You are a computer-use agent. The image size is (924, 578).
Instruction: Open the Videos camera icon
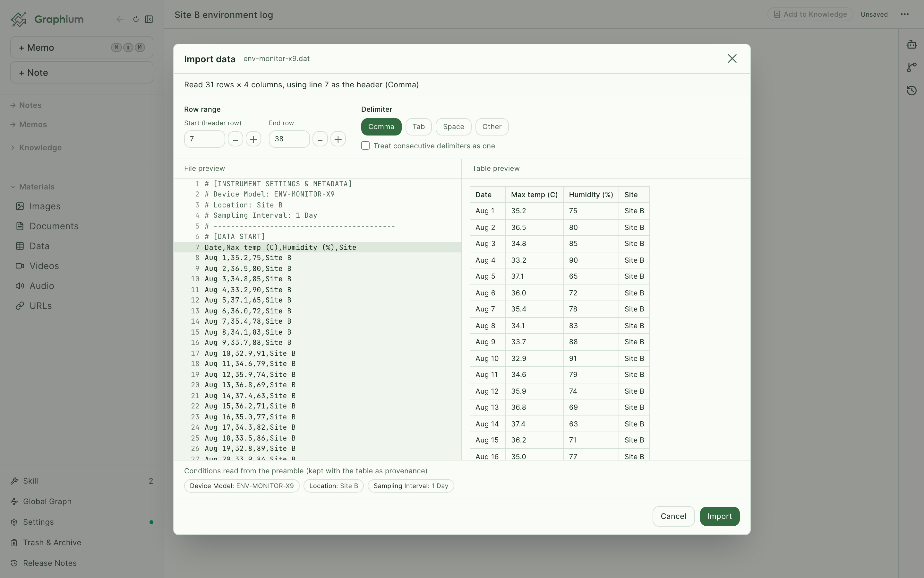coord(20,266)
